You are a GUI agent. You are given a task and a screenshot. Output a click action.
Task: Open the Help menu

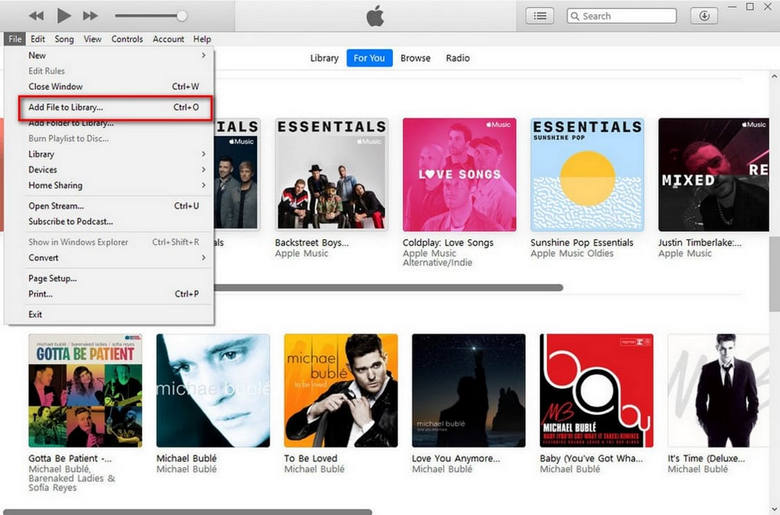coord(202,39)
